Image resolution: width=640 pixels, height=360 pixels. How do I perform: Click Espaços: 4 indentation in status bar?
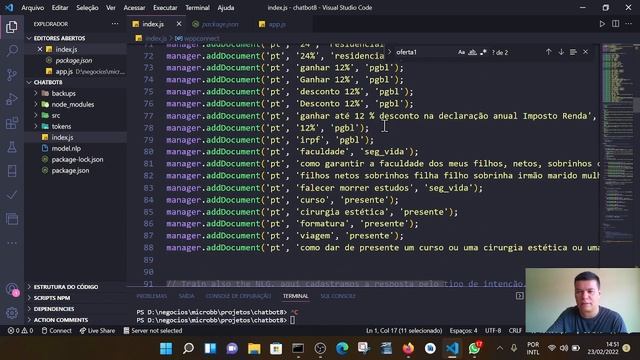463,331
